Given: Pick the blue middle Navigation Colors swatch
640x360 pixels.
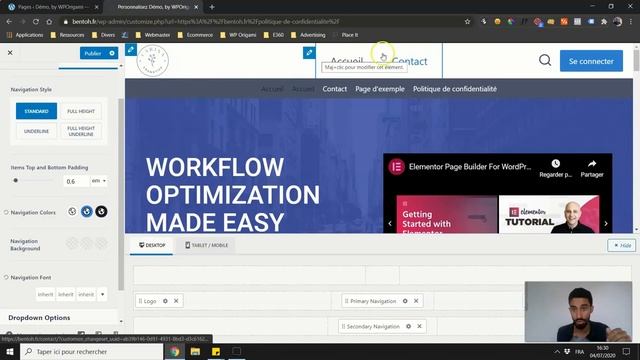Looking at the screenshot, I should click(87, 211).
